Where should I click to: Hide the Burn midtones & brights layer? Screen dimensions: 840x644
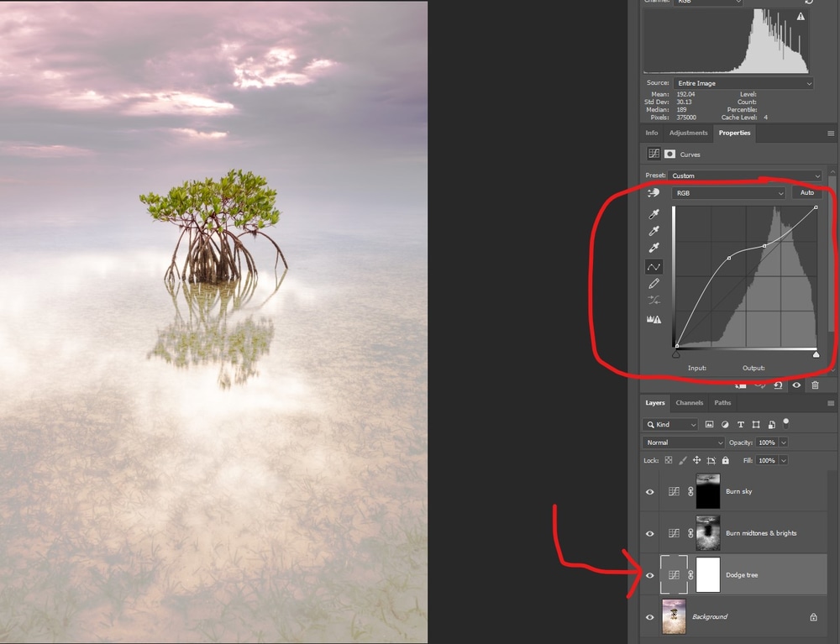click(x=650, y=534)
